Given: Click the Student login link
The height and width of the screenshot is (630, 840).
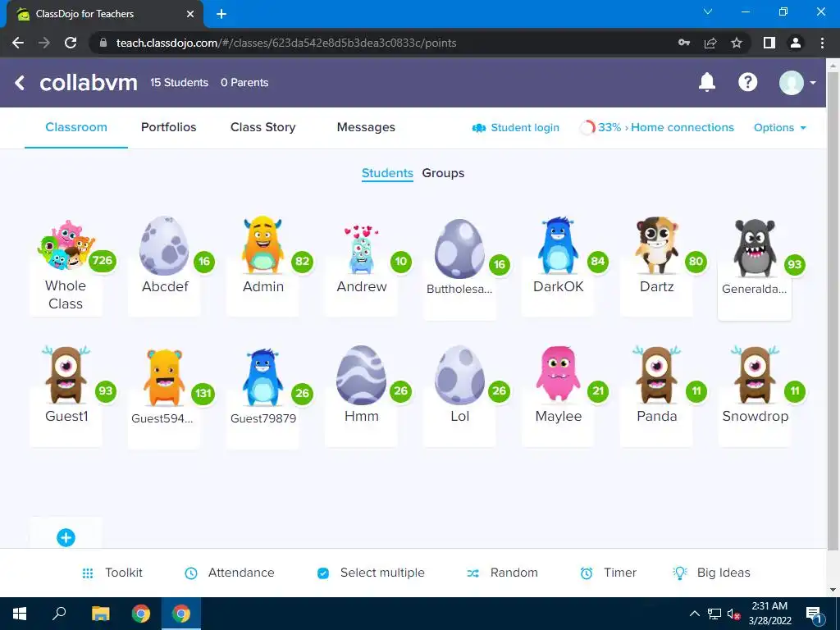Looking at the screenshot, I should (x=525, y=127).
